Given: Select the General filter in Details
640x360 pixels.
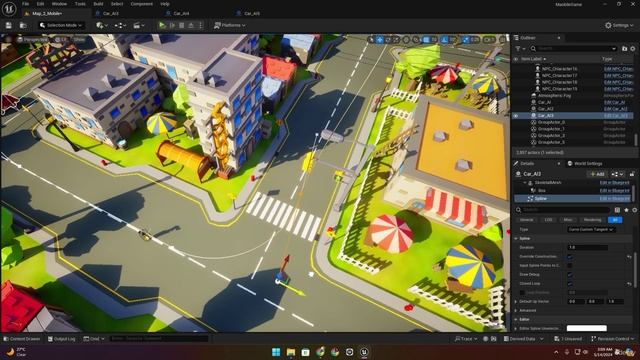Looking at the screenshot, I should pyautogui.click(x=527, y=220).
